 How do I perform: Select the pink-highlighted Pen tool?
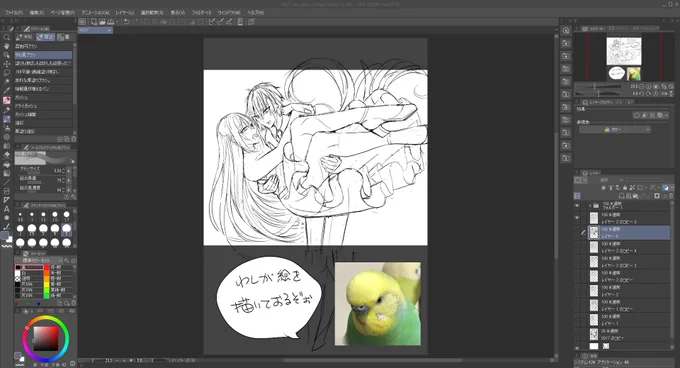point(7,100)
